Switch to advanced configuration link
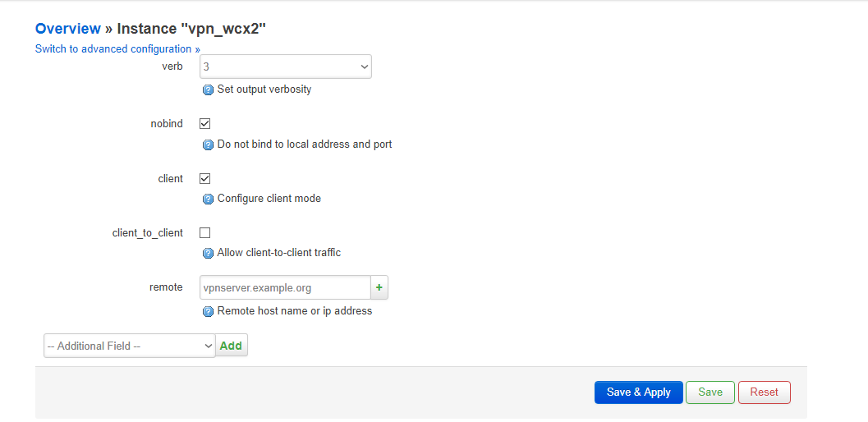This screenshot has height=422, width=868. point(117,48)
